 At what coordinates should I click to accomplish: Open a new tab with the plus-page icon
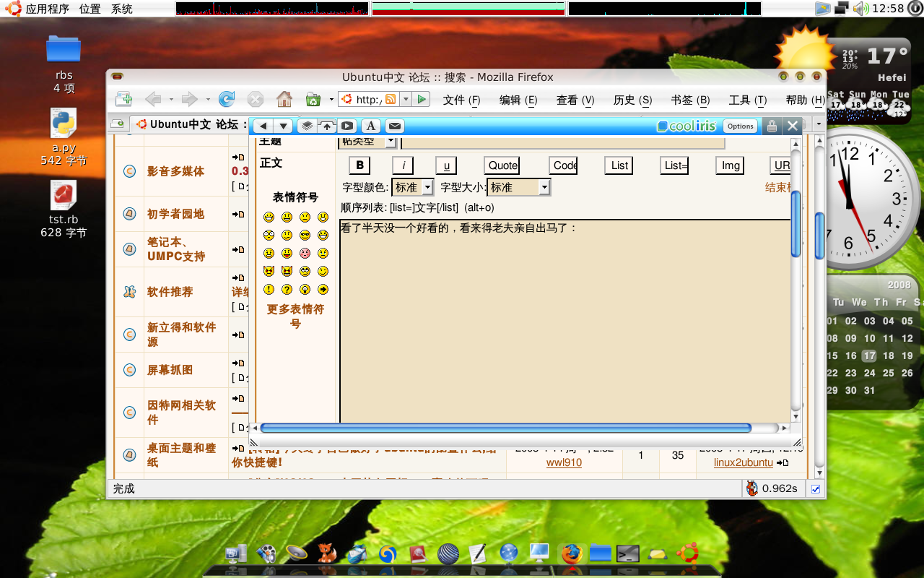coord(124,99)
